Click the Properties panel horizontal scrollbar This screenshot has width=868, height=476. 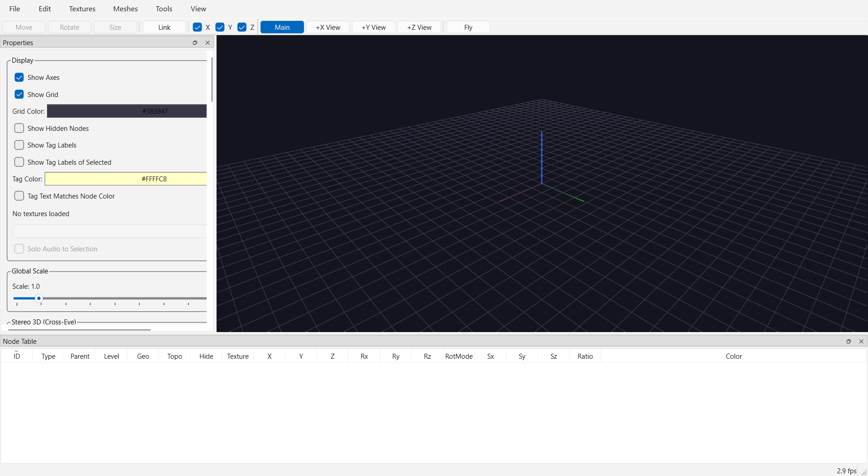[x=79, y=330]
